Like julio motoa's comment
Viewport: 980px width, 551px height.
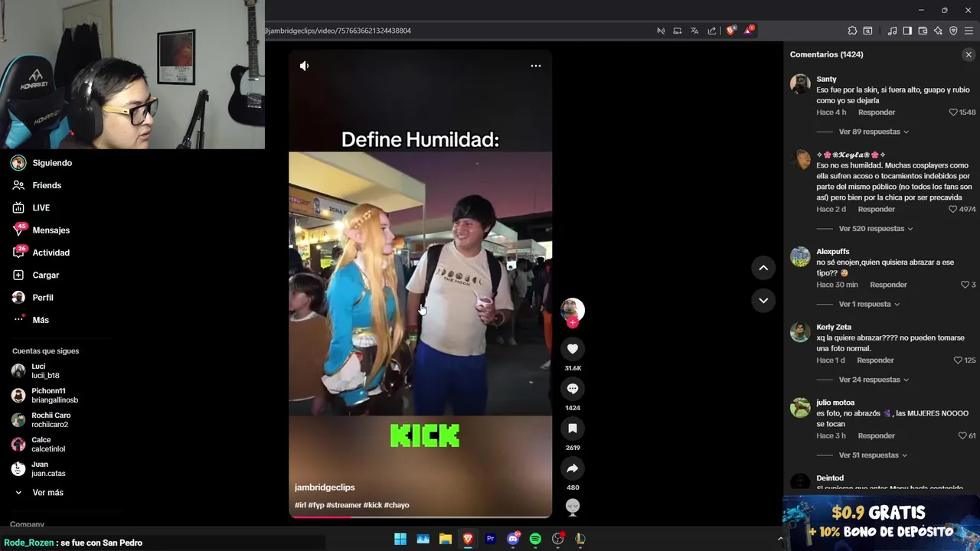962,436
